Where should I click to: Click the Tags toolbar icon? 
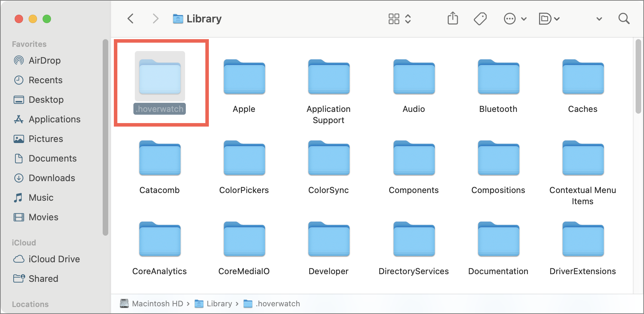click(480, 19)
